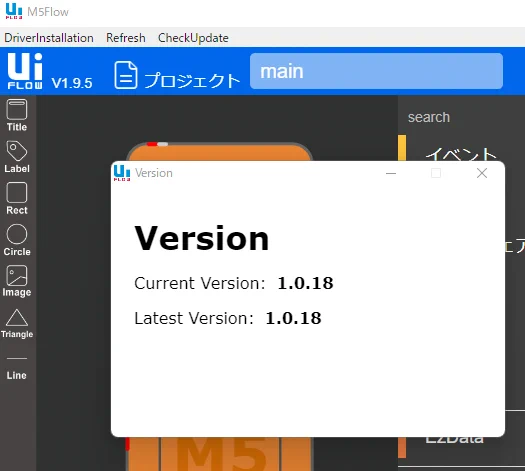Click the UiFlow logo in header
Image resolution: width=525 pixels, height=471 pixels.
pyautogui.click(x=25, y=71)
